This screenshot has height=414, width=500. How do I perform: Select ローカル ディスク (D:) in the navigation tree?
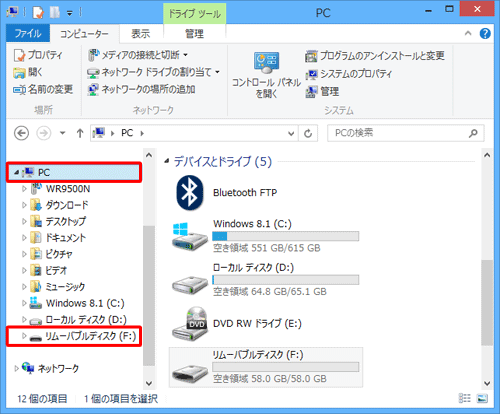(78, 319)
